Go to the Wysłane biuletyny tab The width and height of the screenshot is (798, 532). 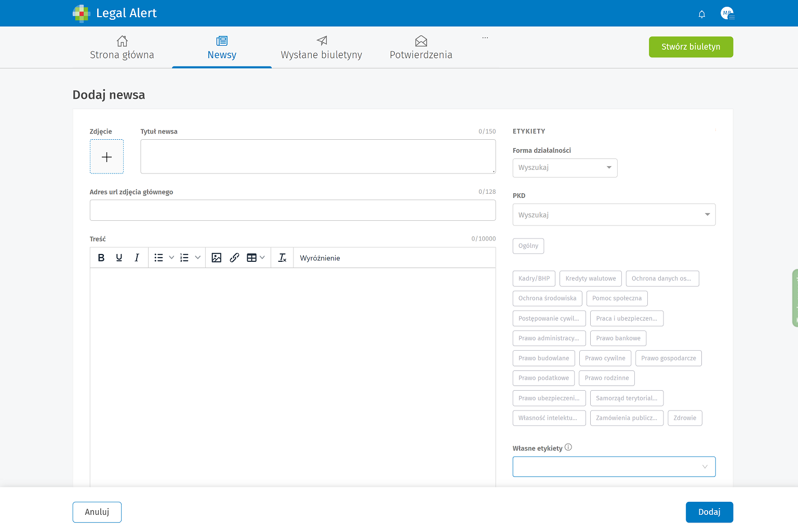coord(321,48)
